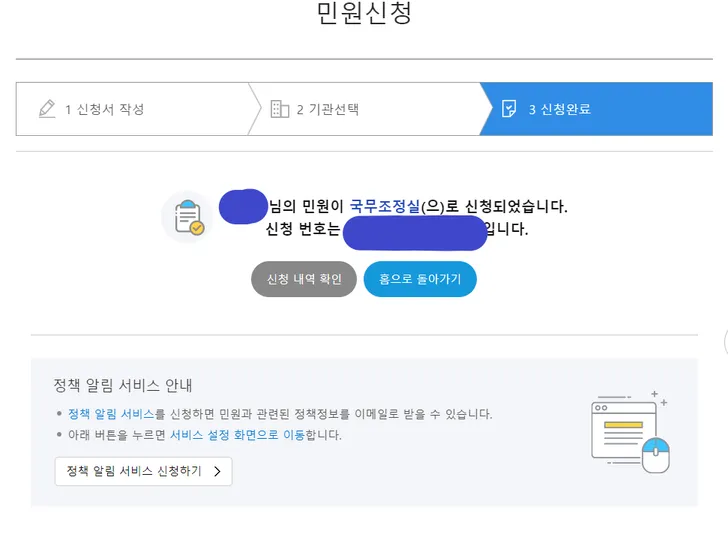Click the pencil icon in step 1
728x553 pixels.
47,109
